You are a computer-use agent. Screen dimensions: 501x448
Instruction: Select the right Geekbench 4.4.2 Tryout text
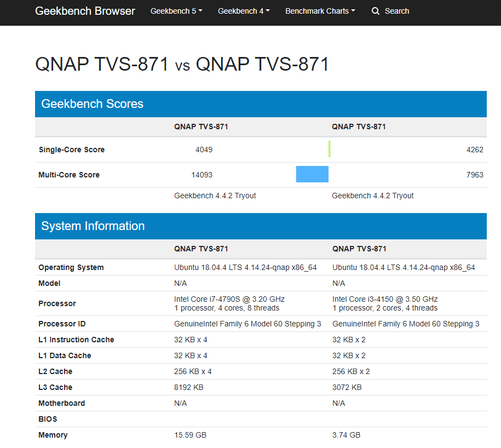(x=372, y=196)
